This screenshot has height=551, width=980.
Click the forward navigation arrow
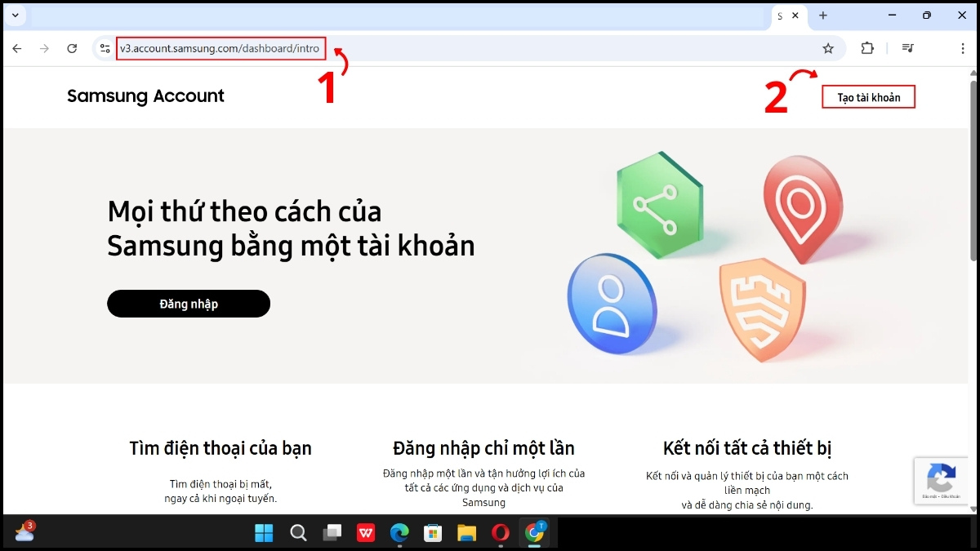(44, 48)
